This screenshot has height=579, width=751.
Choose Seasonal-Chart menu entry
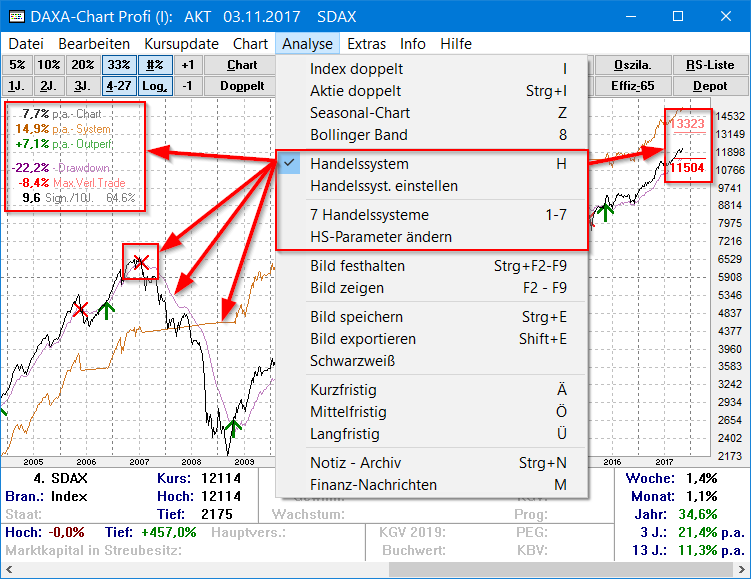pos(359,113)
